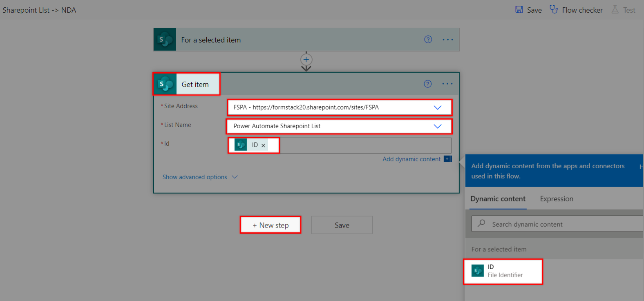Click the help icon on Get item card
This screenshot has width=644, height=301.
tap(427, 84)
